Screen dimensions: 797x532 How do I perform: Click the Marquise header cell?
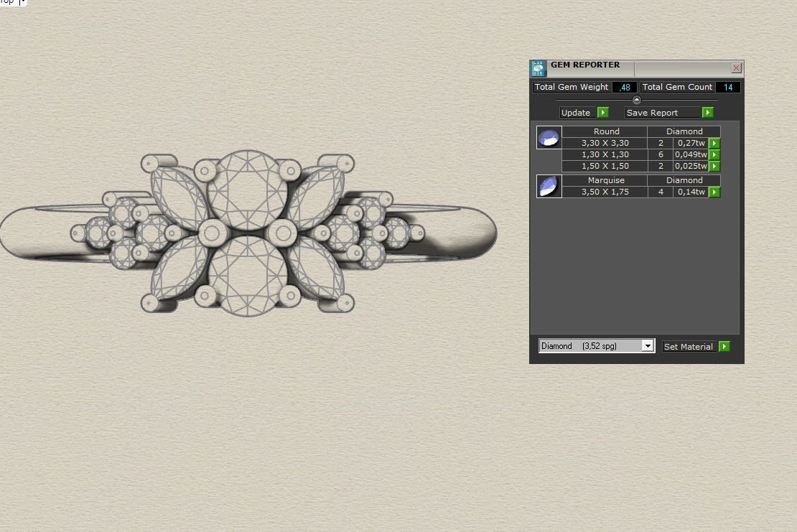605,180
